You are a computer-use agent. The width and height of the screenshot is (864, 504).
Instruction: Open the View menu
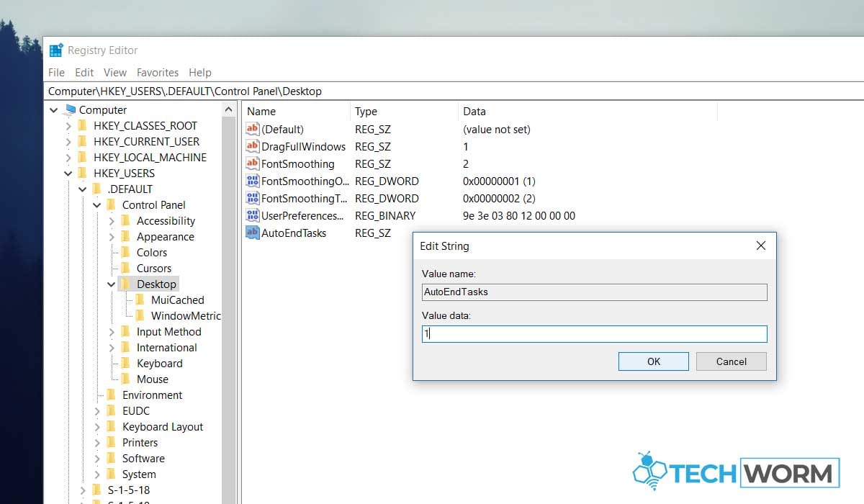(115, 73)
